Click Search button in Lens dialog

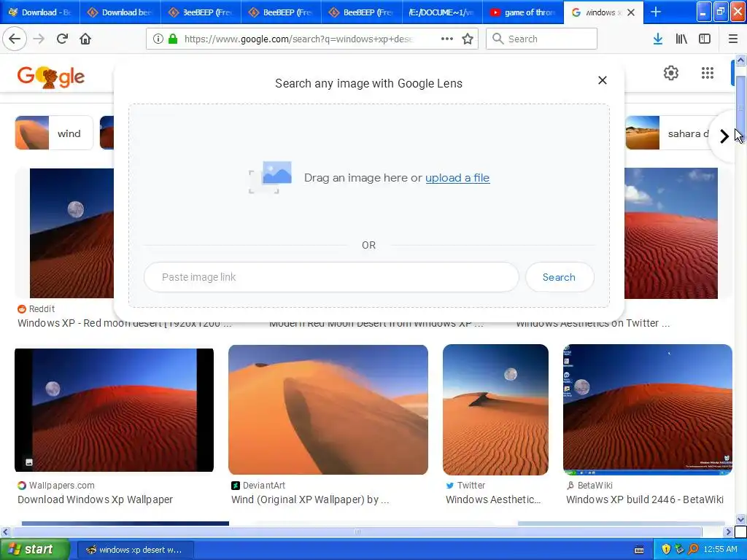560,277
